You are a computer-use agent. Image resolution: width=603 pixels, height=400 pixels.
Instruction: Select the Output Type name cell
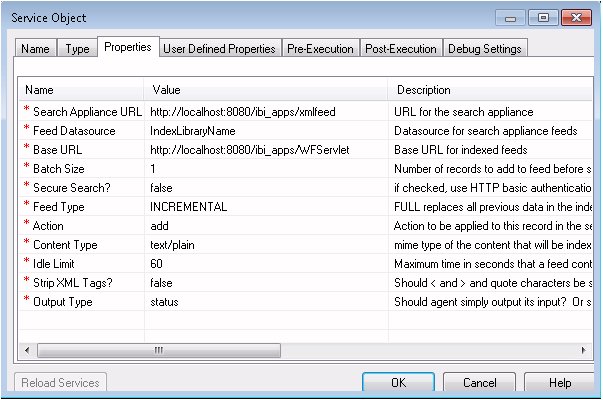click(x=82, y=302)
